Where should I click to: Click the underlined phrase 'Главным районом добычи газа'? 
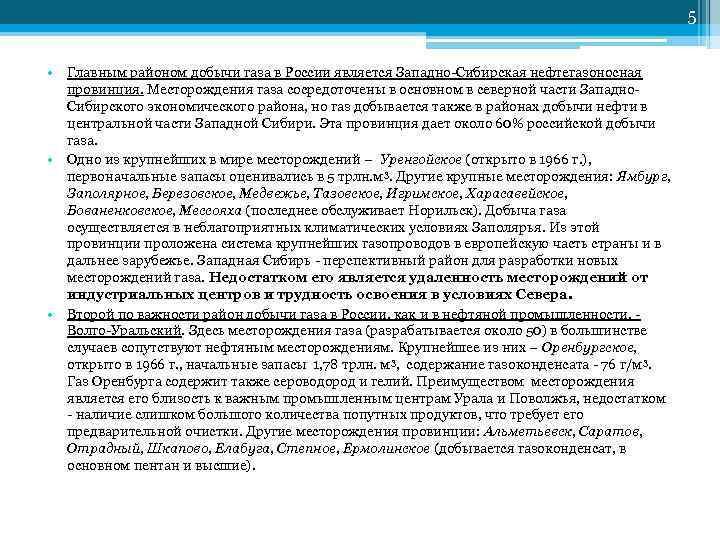169,73
